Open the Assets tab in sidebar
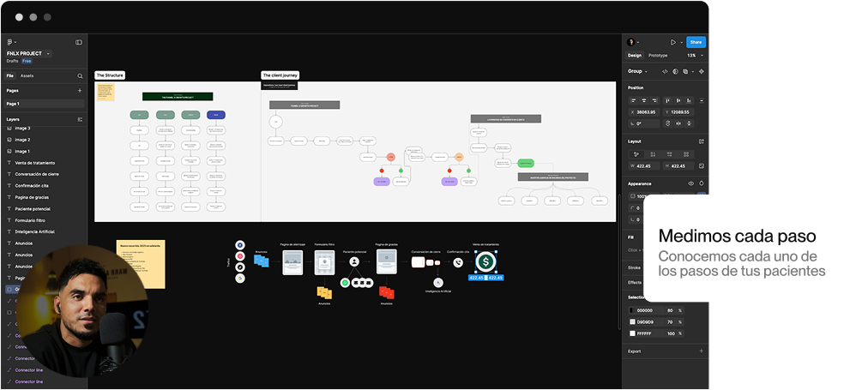Screen dimensions: 868x390 pyautogui.click(x=27, y=75)
